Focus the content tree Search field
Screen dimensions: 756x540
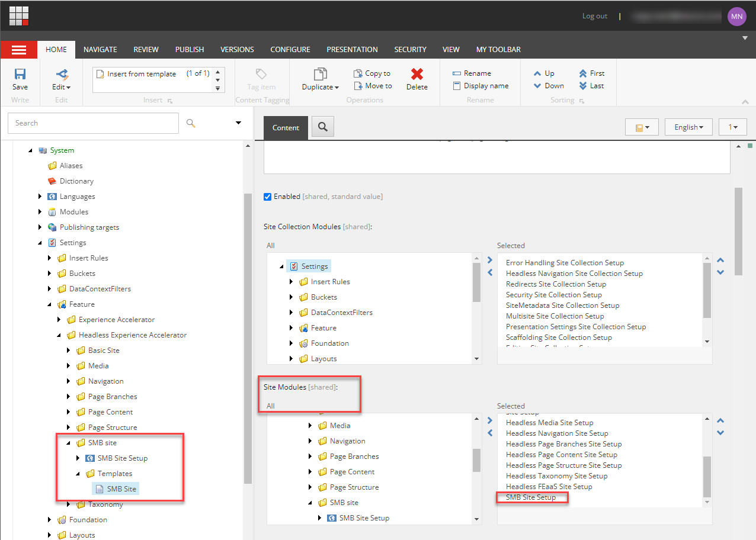click(93, 123)
